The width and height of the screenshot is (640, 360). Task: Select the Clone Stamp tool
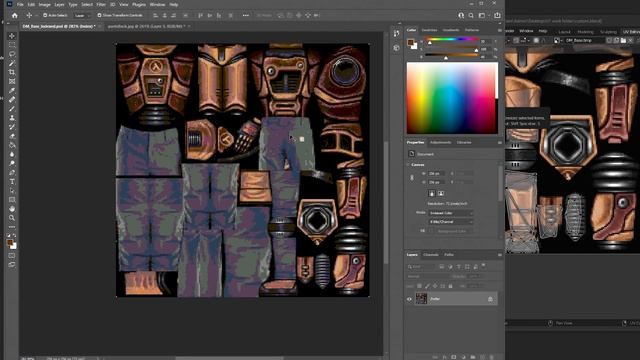point(12,118)
